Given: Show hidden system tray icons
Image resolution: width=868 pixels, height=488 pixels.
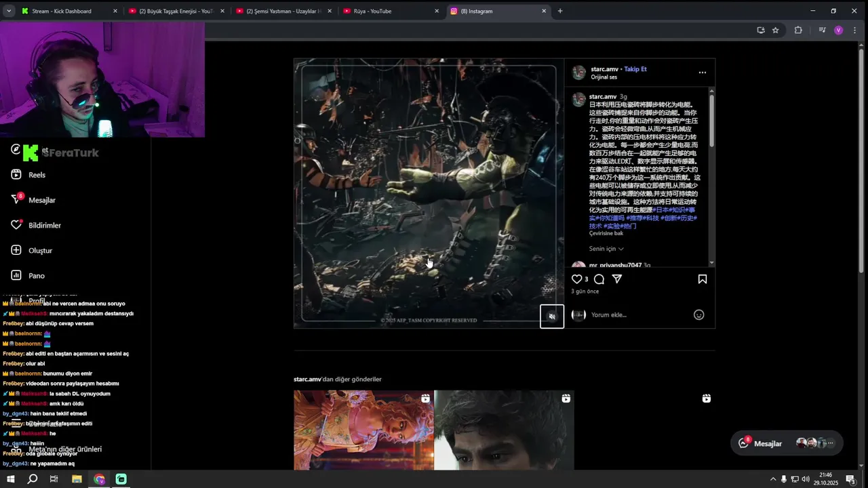Looking at the screenshot, I should [773, 479].
